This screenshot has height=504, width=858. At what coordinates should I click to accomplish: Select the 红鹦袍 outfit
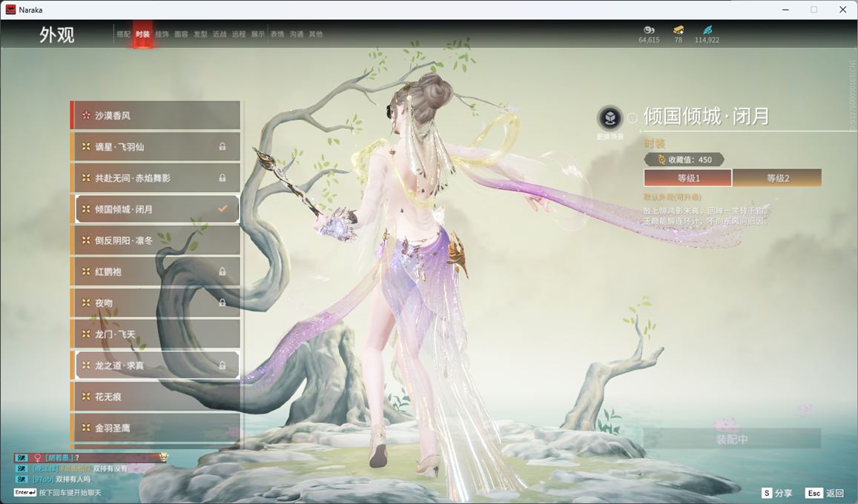(x=156, y=271)
